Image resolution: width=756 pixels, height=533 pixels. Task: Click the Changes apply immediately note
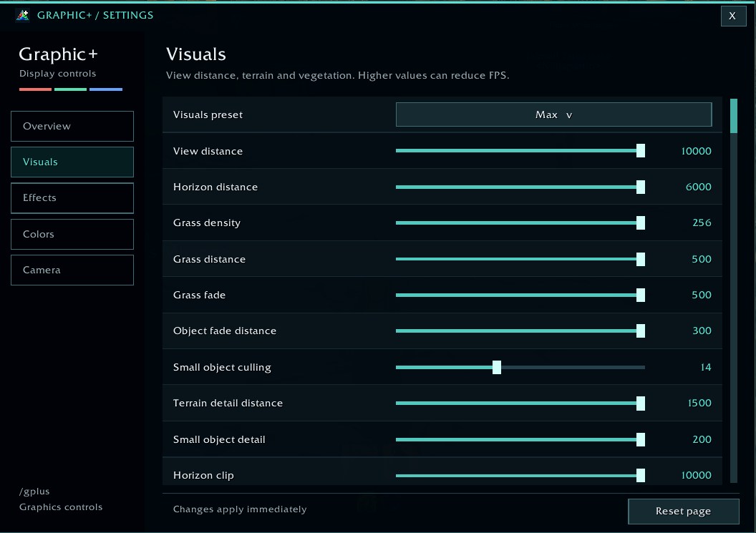click(x=240, y=509)
